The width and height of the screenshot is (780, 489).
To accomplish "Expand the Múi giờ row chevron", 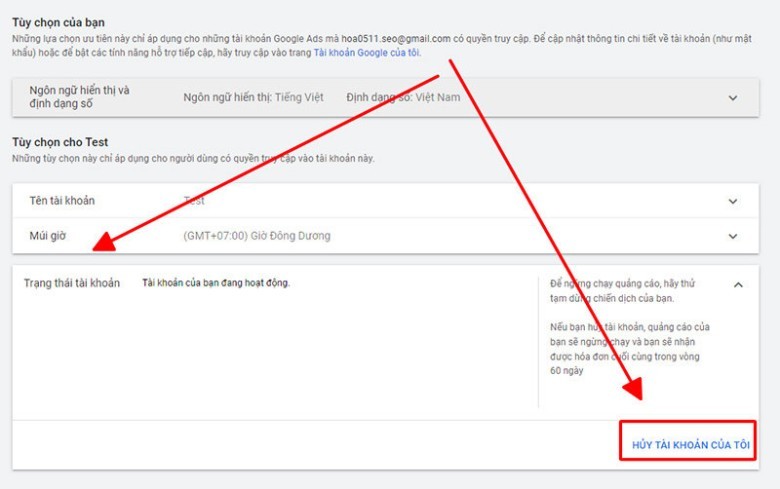I will pos(733,236).
